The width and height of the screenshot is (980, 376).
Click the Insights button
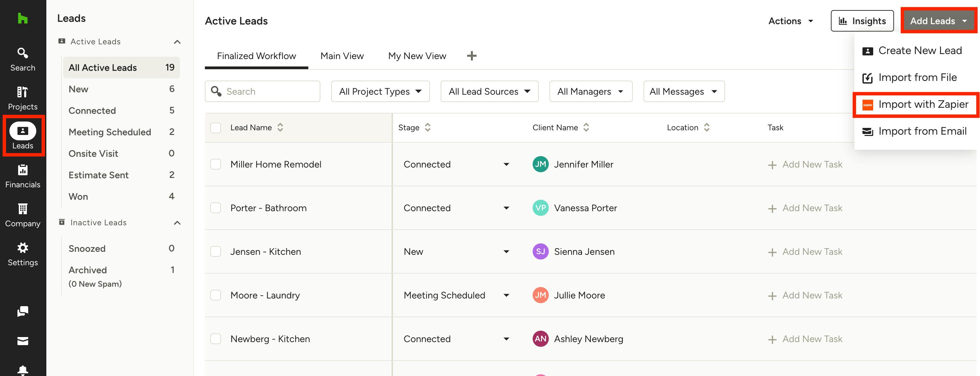pos(862,21)
